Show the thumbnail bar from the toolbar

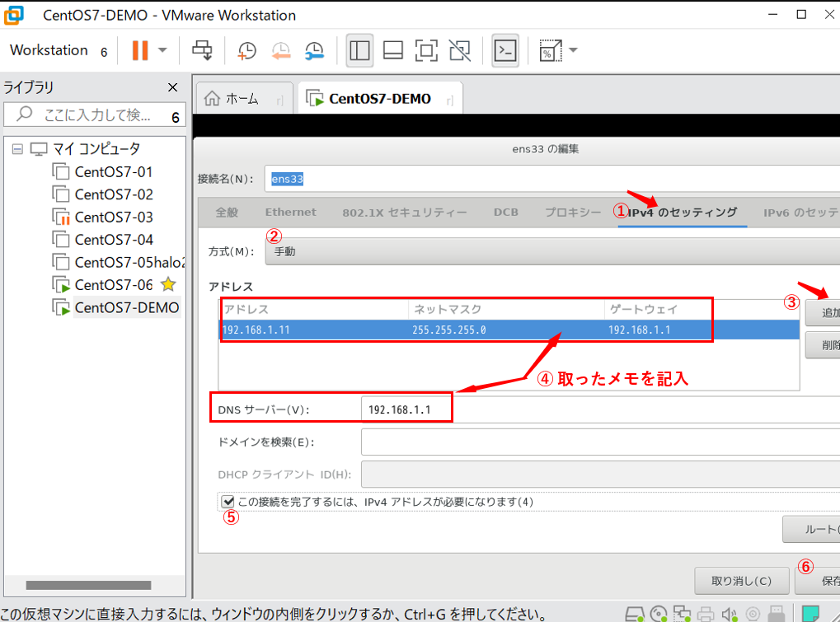click(392, 50)
